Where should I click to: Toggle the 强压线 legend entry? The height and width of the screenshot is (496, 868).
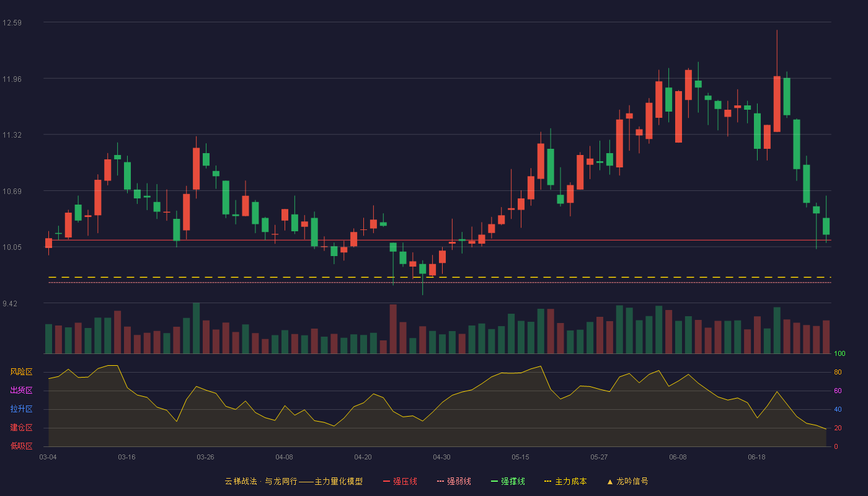point(400,481)
